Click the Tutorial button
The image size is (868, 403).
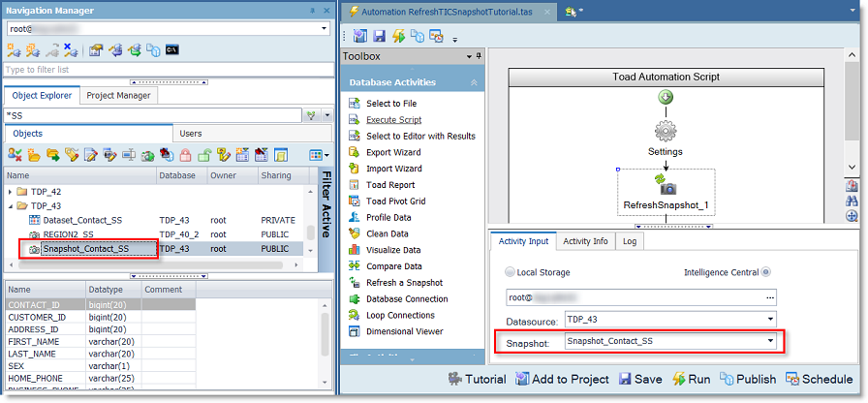coord(478,379)
